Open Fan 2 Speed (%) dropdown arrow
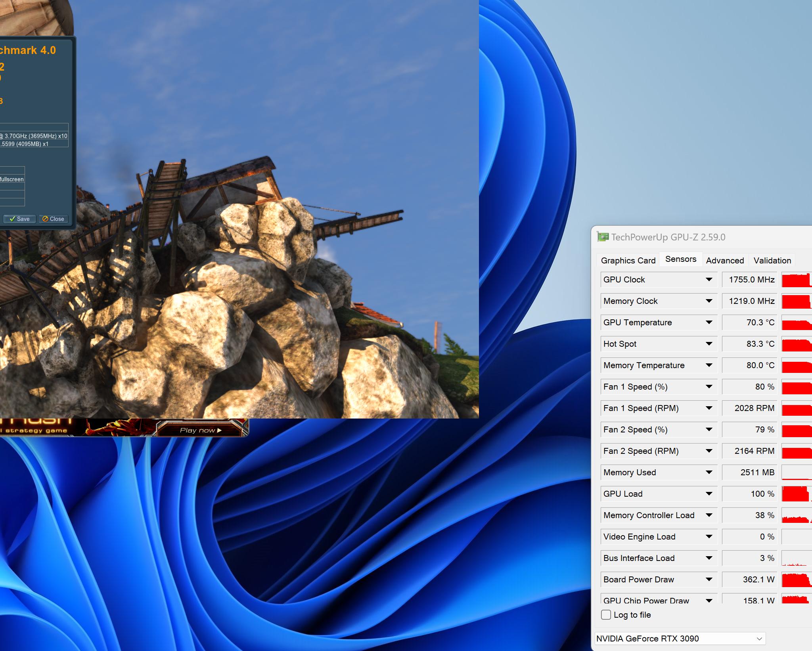The image size is (812, 651). [709, 430]
